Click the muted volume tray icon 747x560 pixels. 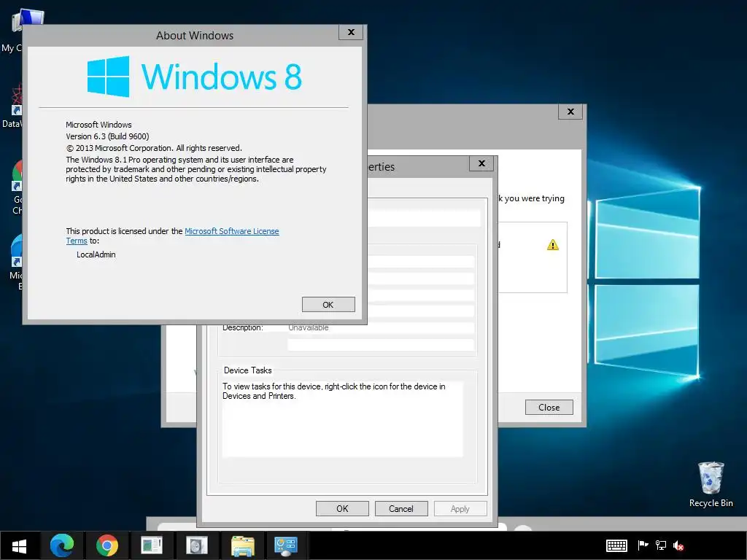click(x=678, y=545)
